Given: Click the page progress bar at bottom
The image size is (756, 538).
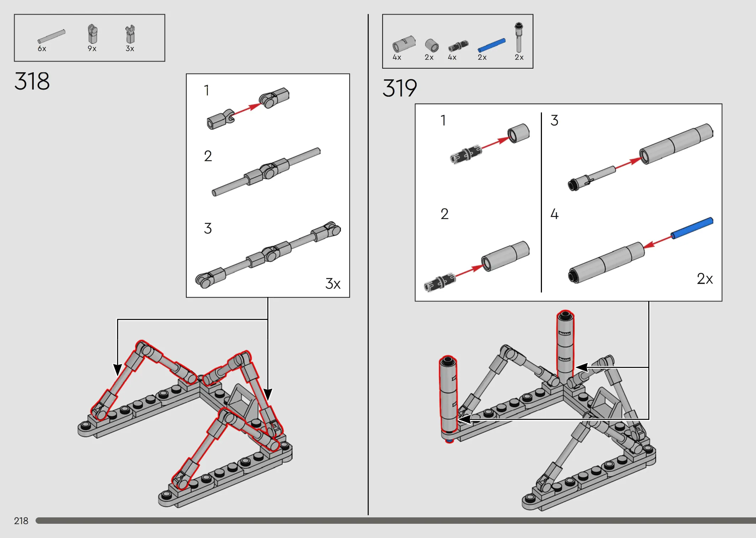Looking at the screenshot, I should coord(395,521).
